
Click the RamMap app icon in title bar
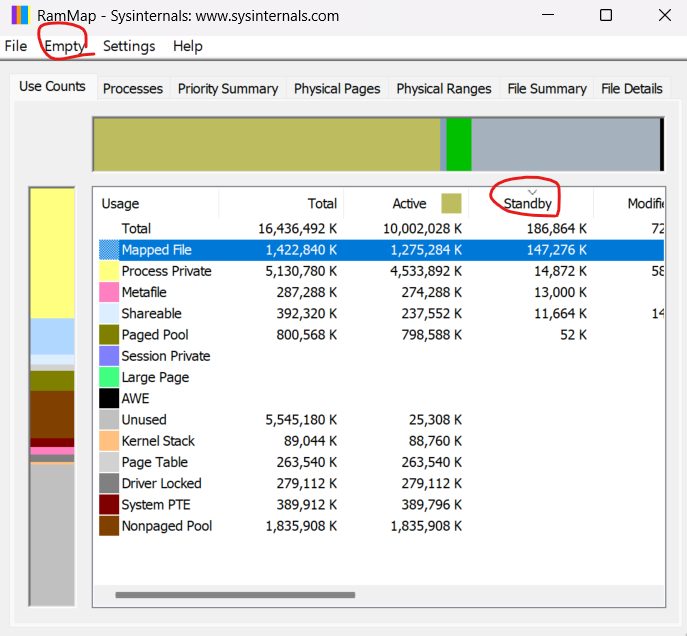(x=20, y=15)
